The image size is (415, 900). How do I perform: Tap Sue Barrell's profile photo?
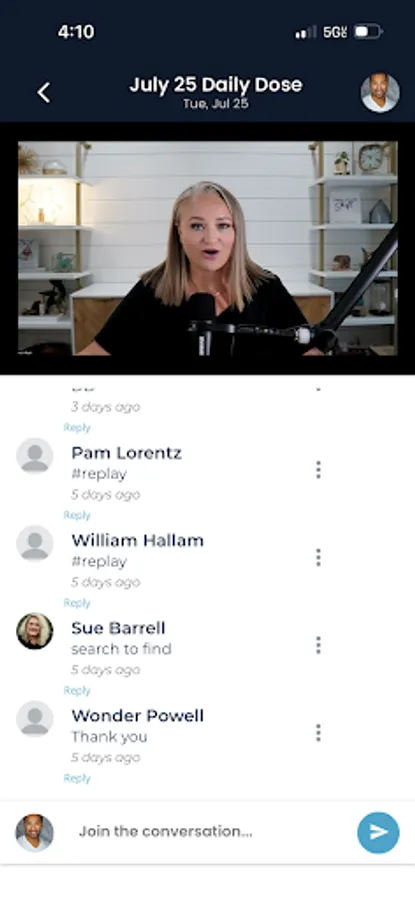[34, 631]
